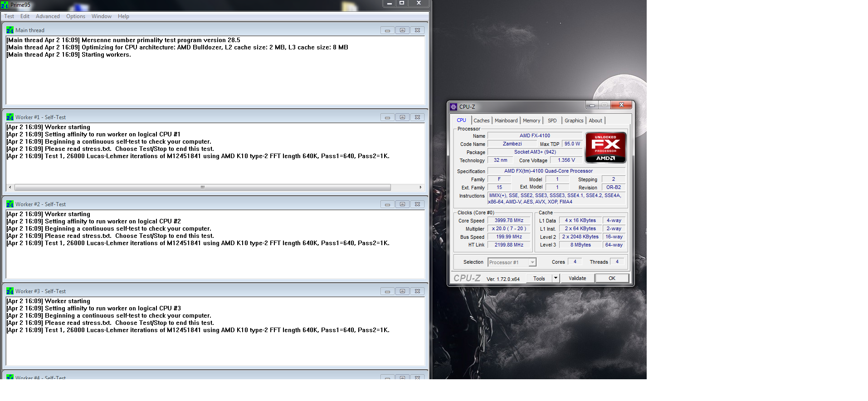Image resolution: width=868 pixels, height=401 pixels.
Task: Click the Zambezi code name field
Action: click(x=512, y=144)
